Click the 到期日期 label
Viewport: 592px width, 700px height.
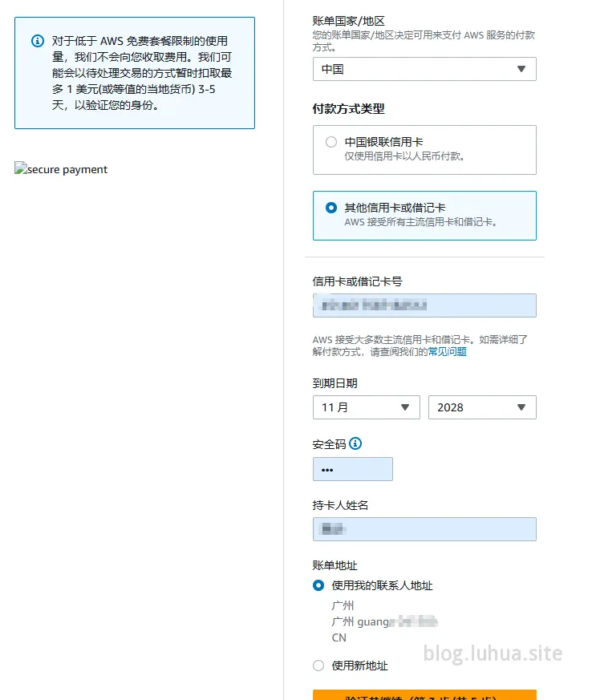(335, 383)
